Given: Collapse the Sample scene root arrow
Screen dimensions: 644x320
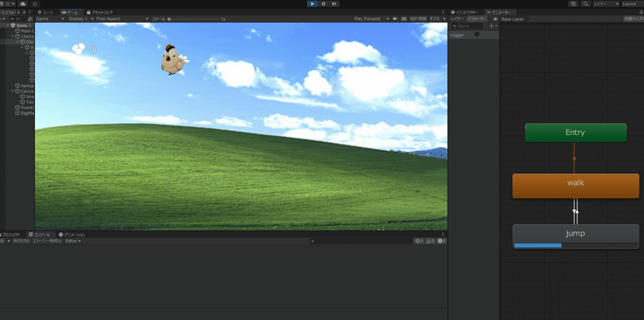Looking at the screenshot, I should pos(8,25).
